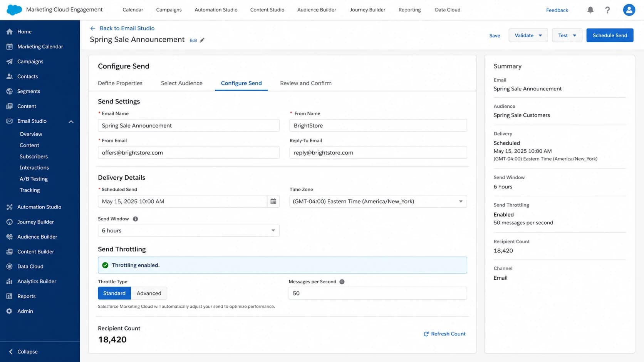This screenshot has height=362, width=644.
Task: Click the Content Builder sidebar icon
Action: point(10,252)
